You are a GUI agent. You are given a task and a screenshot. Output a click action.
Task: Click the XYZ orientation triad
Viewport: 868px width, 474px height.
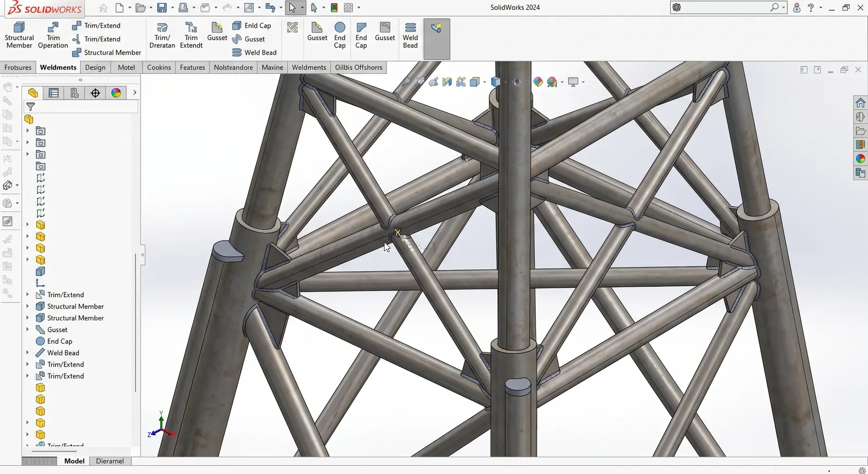point(162,426)
